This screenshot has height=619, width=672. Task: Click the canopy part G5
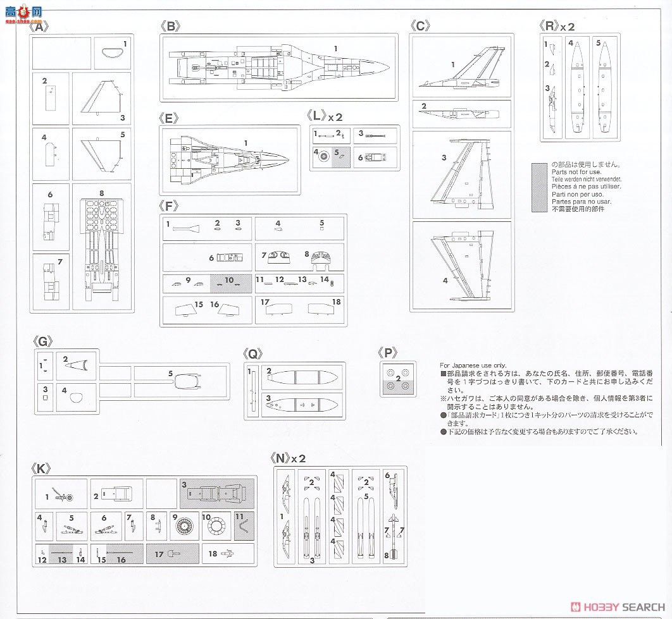[187, 381]
